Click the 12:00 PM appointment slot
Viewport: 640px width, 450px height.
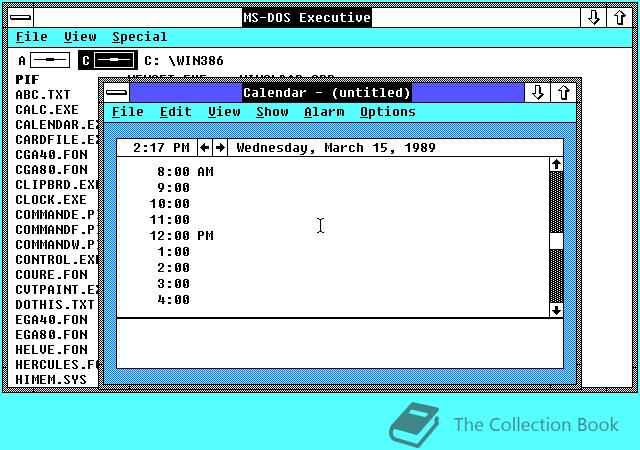click(x=333, y=236)
